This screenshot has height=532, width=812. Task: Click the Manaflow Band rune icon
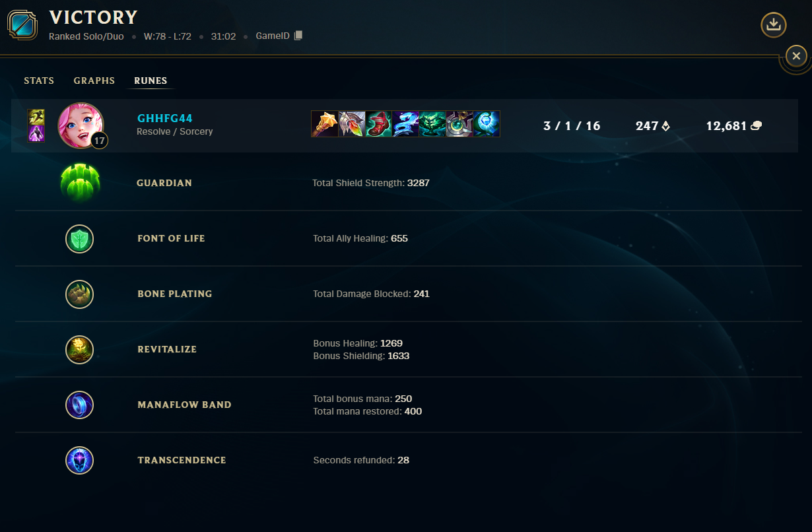tap(80, 405)
